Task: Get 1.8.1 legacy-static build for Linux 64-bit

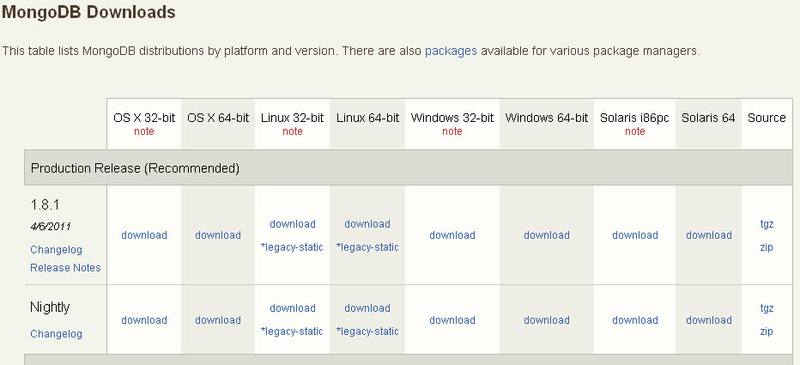Action: pos(367,248)
